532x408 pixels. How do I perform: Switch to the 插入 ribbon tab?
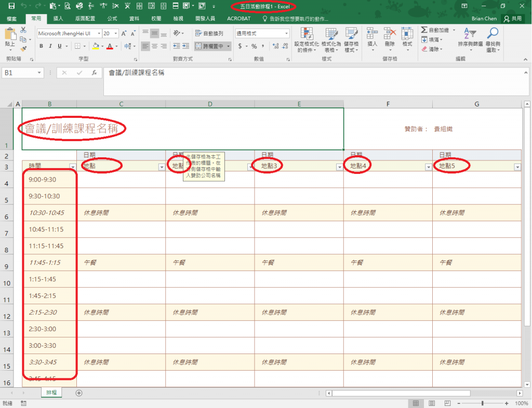58,19
